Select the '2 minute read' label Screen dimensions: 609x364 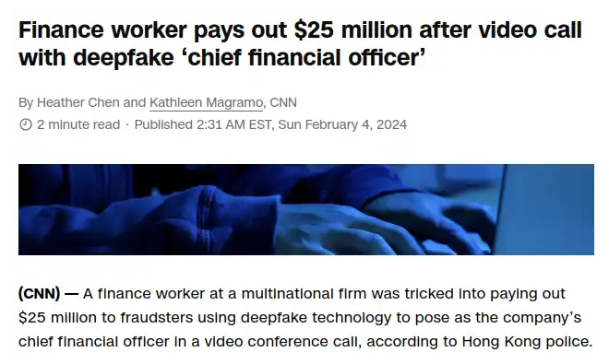point(78,124)
